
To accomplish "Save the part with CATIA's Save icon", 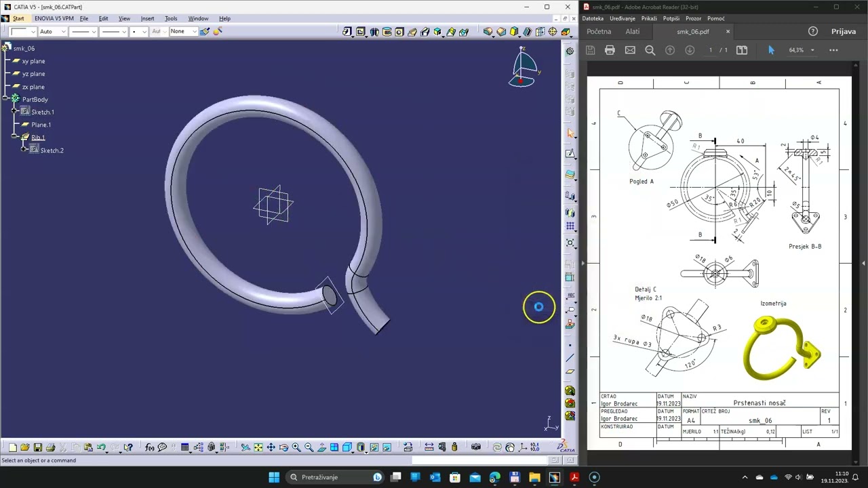I will click(38, 447).
